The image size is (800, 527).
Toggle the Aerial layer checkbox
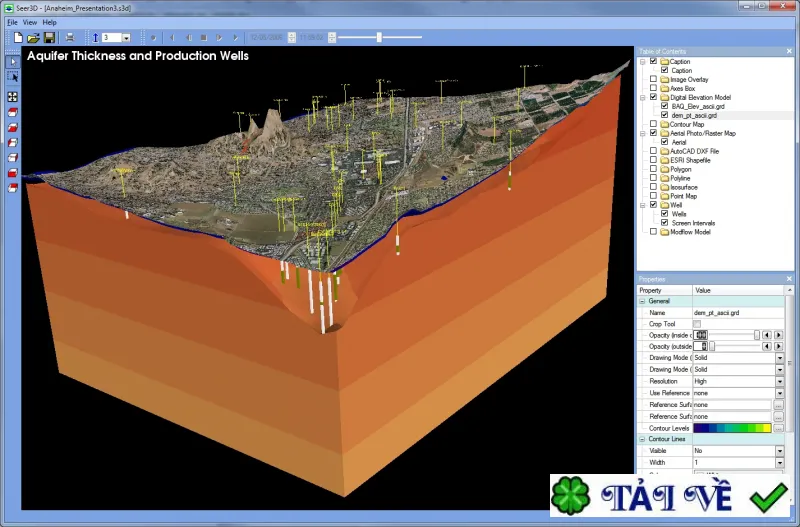664,142
